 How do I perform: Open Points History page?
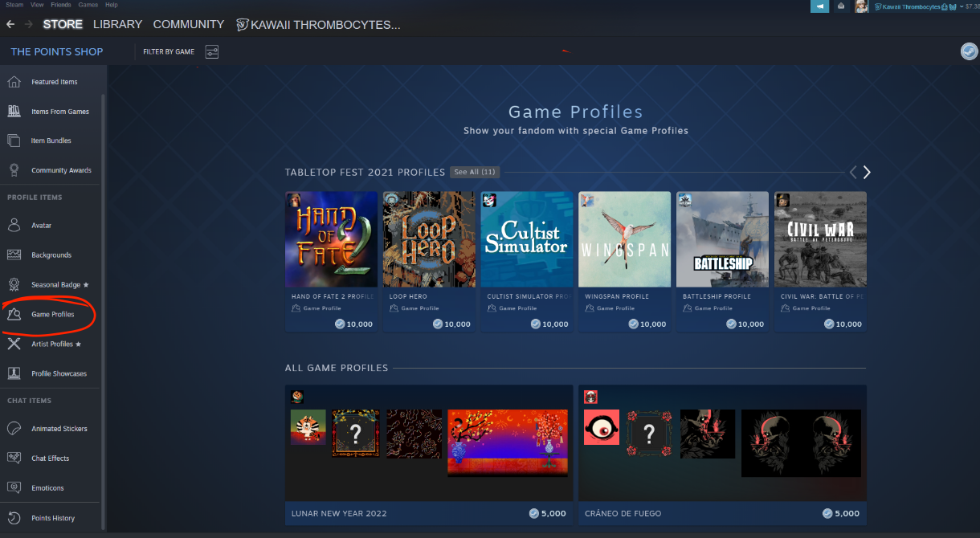pos(51,518)
